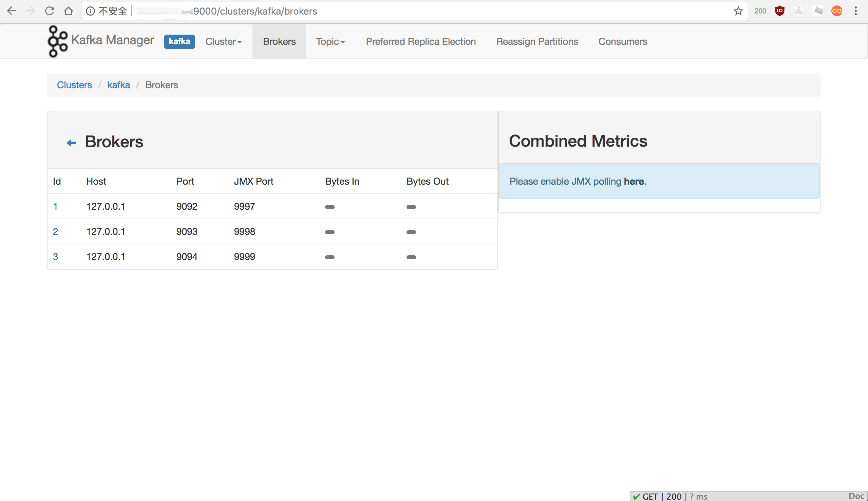Click the Kafka Manager logo icon
The height and width of the screenshot is (501, 868).
[57, 41]
